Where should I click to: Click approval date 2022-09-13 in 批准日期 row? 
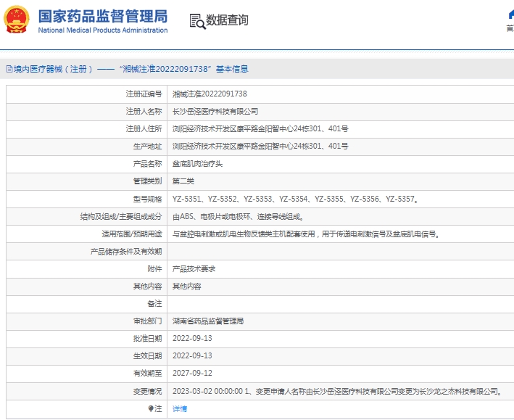(x=192, y=338)
